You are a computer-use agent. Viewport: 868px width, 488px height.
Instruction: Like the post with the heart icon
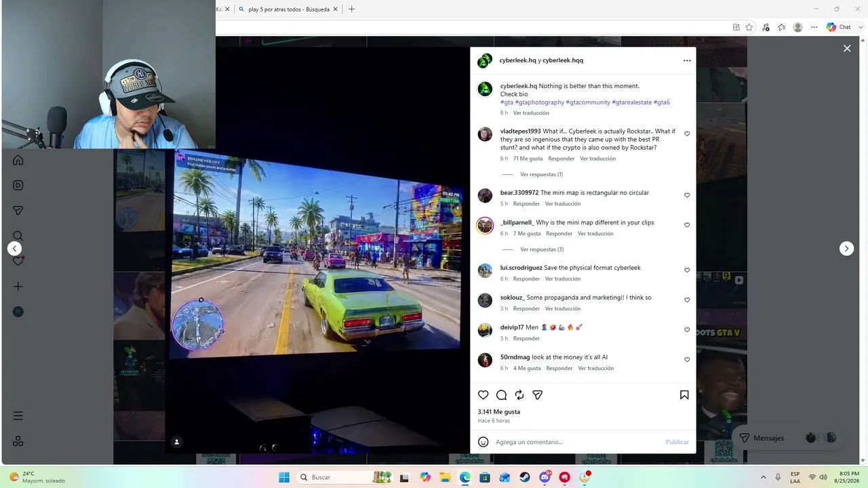[x=484, y=395]
